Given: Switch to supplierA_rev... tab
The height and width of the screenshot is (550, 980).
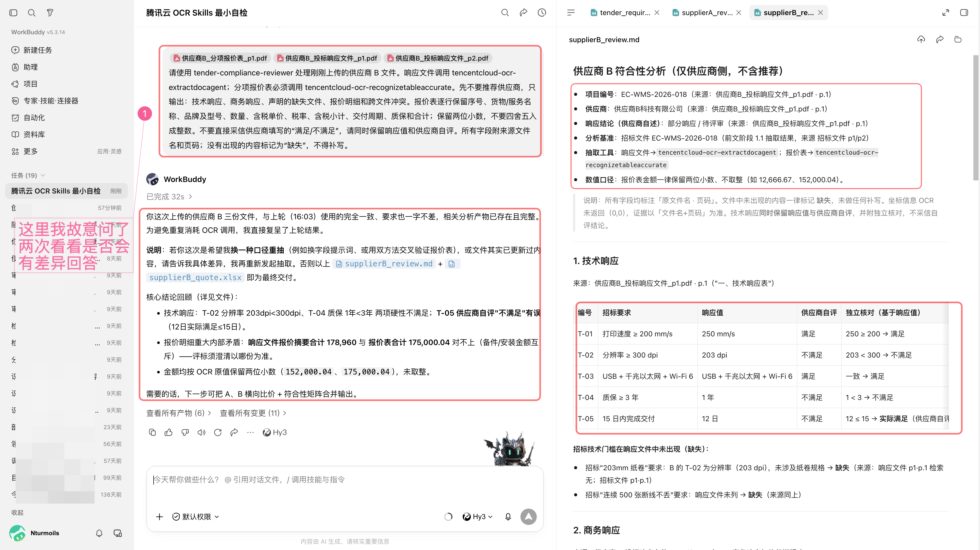Looking at the screenshot, I should coord(702,13).
